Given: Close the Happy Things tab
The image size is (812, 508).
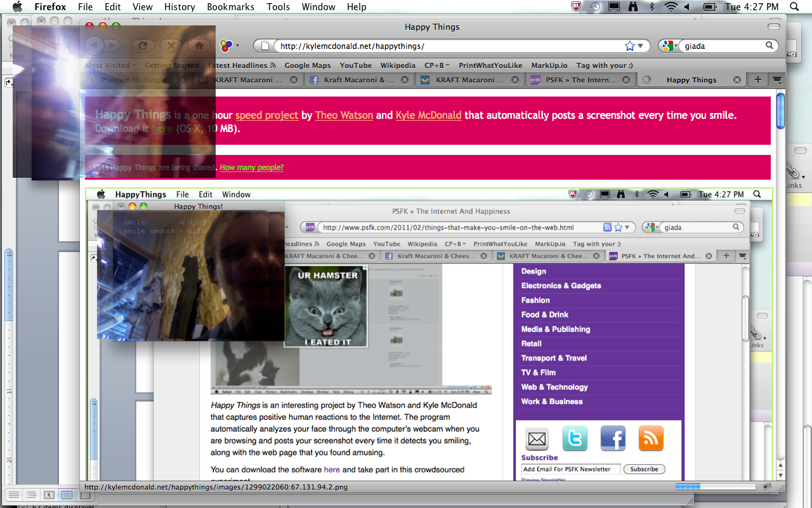Looking at the screenshot, I should point(737,80).
